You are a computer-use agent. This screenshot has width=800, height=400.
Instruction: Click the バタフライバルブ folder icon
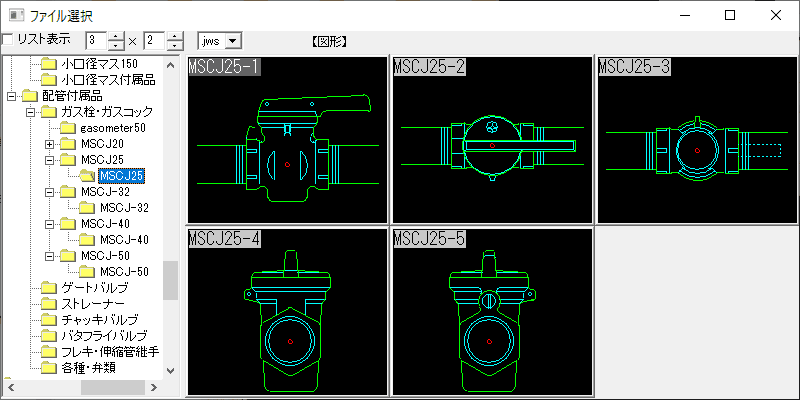click(48, 336)
